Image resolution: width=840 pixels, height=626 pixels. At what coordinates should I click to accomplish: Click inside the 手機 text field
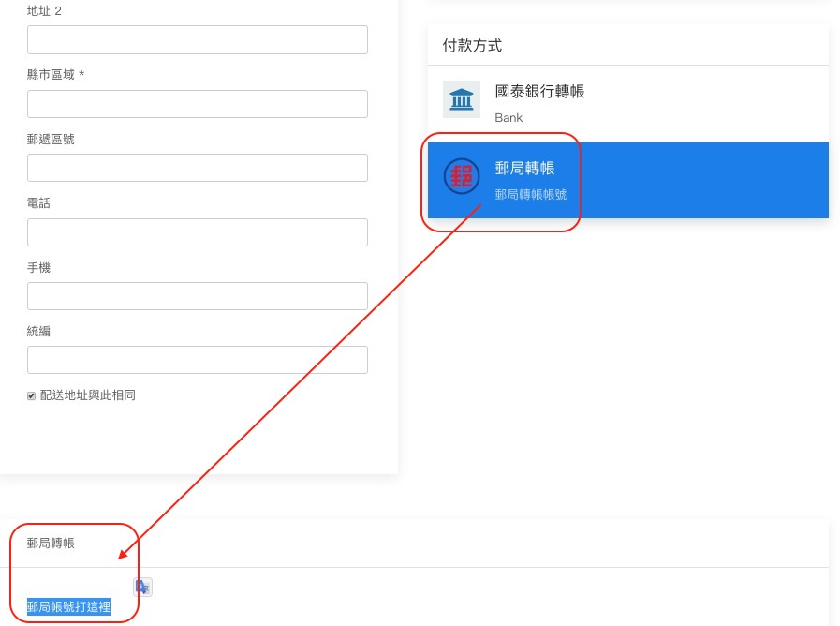click(197, 296)
